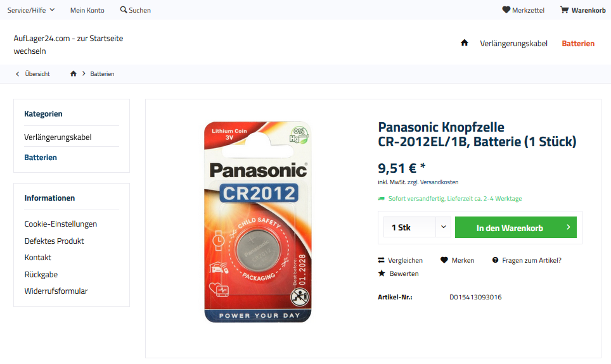Viewport: 611px width, 364px height.
Task: Click the Bewerten star icon
Action: click(382, 273)
